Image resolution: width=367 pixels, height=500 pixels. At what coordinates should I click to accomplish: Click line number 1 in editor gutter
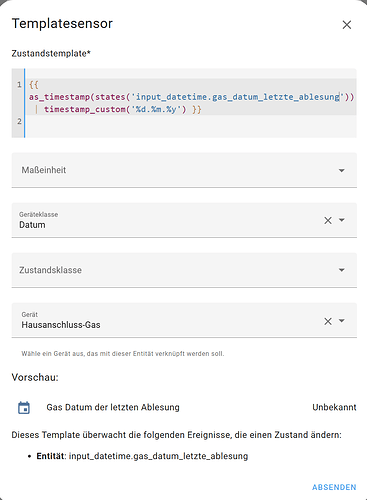point(19,85)
